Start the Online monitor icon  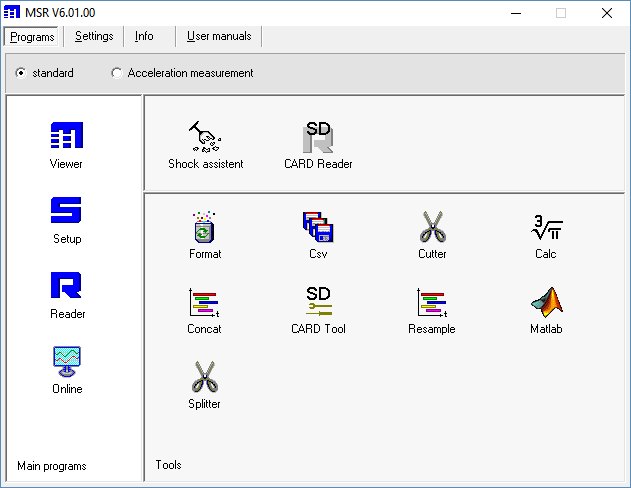67,361
